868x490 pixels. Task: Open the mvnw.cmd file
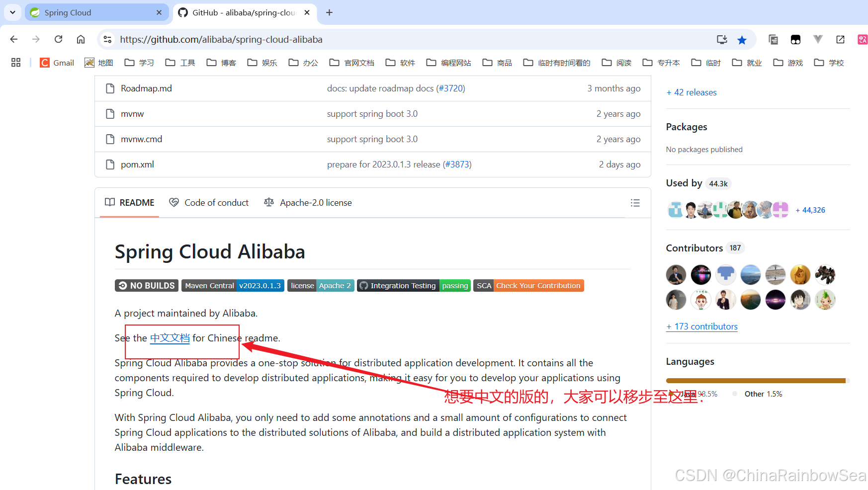142,139
